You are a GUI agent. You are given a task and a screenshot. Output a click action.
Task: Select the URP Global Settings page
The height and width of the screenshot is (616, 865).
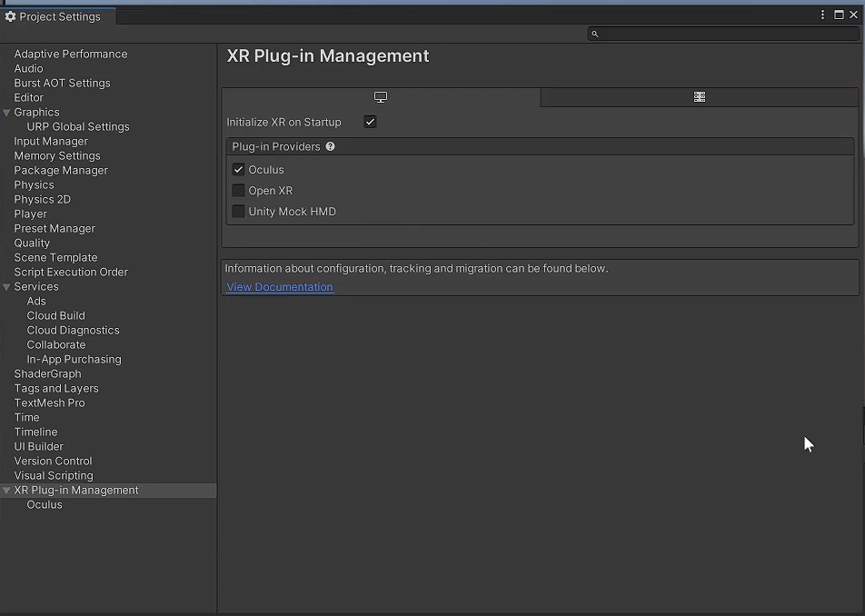click(77, 126)
